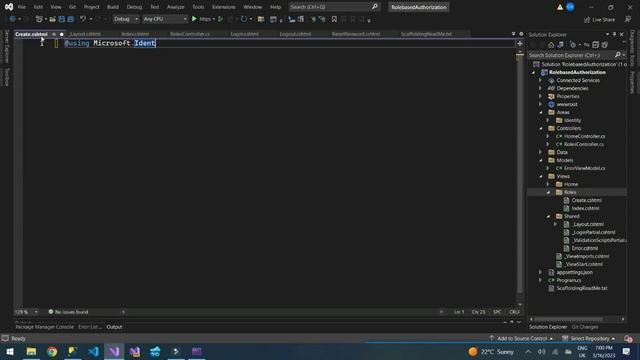The height and width of the screenshot is (360, 640).
Task: Toggle the pin on Create.cshtml tab
Action: [54, 34]
